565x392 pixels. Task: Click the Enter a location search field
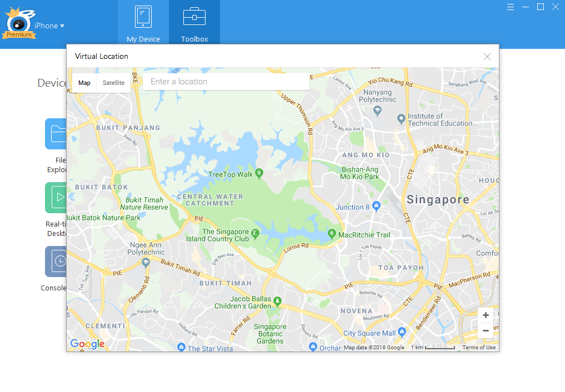point(226,81)
